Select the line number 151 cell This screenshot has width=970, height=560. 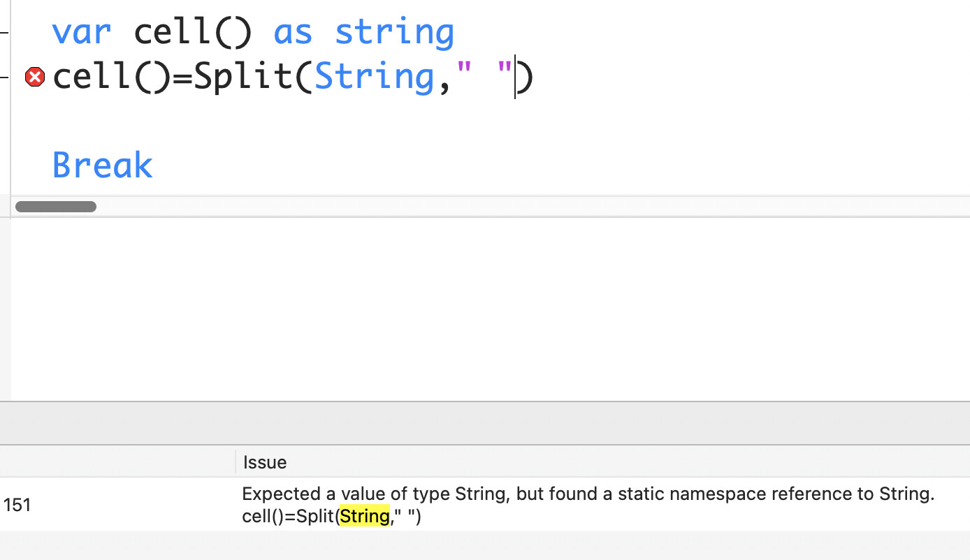17,505
